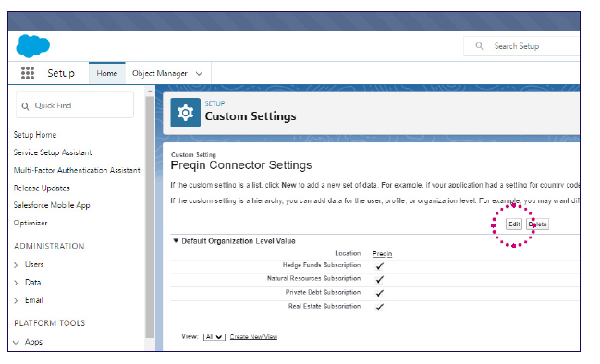The width and height of the screenshot is (600, 364).
Task: Click the SETUP breadcrumb label
Action: pos(214,103)
